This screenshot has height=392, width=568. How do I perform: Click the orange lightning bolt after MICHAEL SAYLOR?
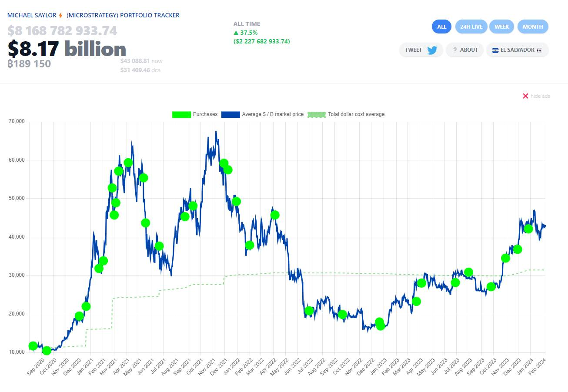[60, 15]
